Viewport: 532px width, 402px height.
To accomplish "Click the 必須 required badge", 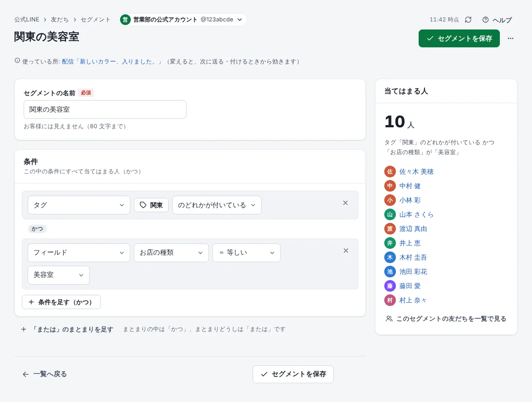I will pos(86,93).
